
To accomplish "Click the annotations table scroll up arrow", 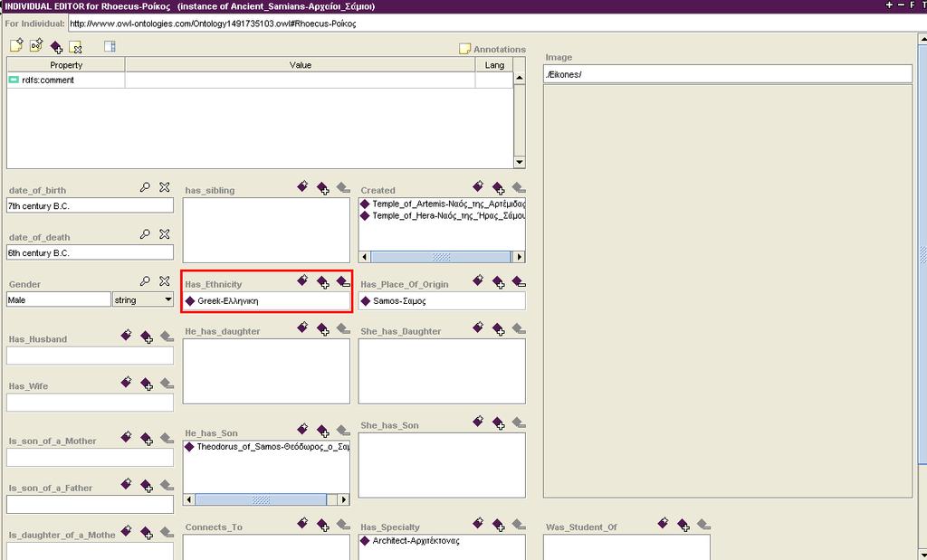I will [519, 78].
